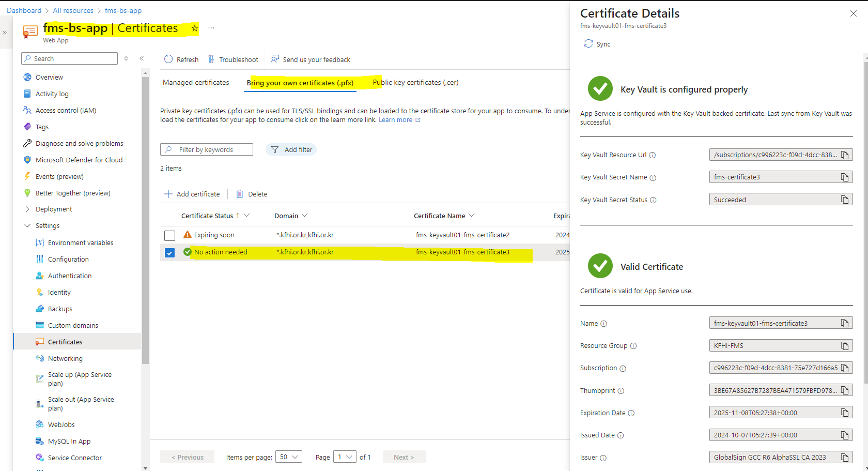Click the Sync certificate button

597,44
